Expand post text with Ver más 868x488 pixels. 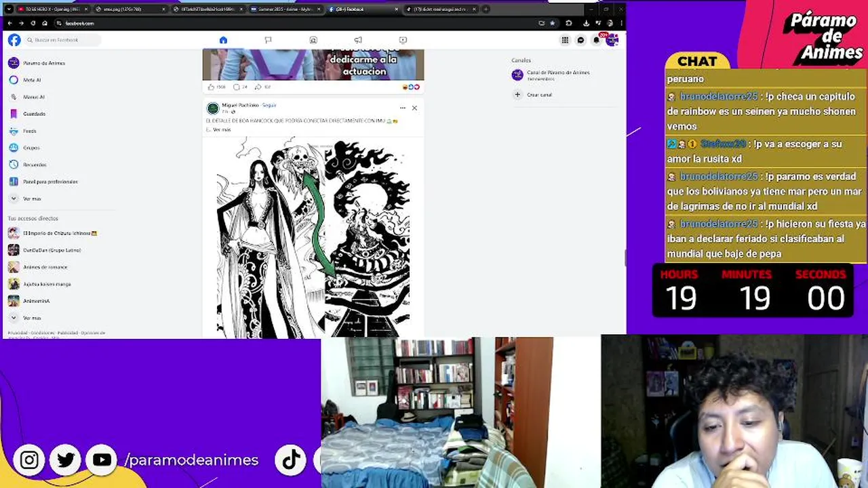click(222, 129)
